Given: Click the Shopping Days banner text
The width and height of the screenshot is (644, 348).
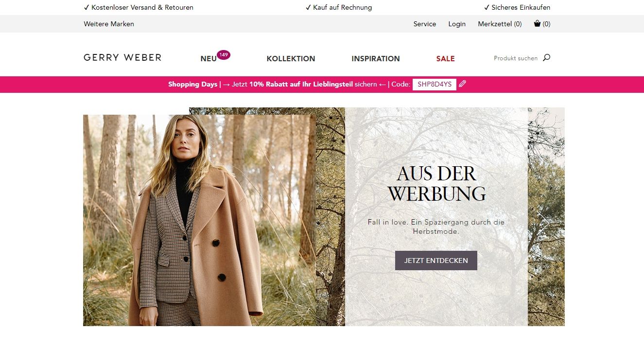Looking at the screenshot, I should point(192,84).
